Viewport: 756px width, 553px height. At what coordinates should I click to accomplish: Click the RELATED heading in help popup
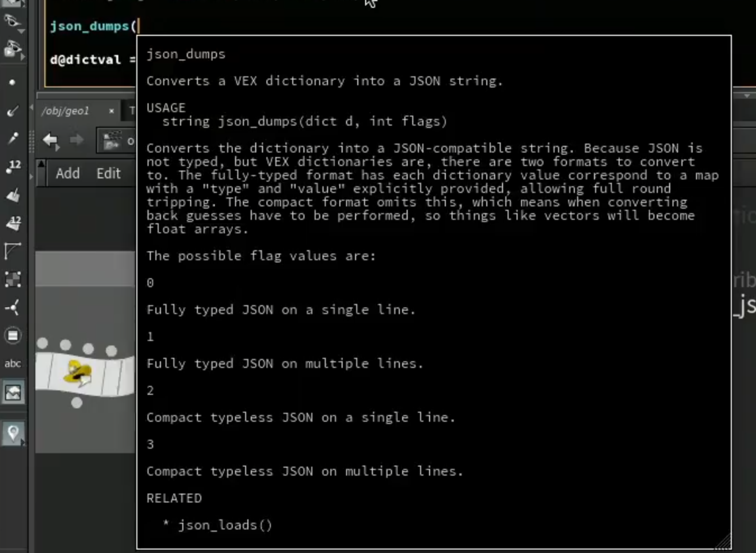tap(174, 498)
